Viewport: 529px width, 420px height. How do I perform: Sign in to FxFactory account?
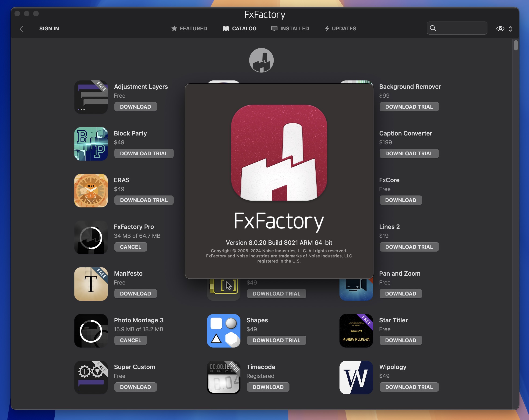point(49,28)
